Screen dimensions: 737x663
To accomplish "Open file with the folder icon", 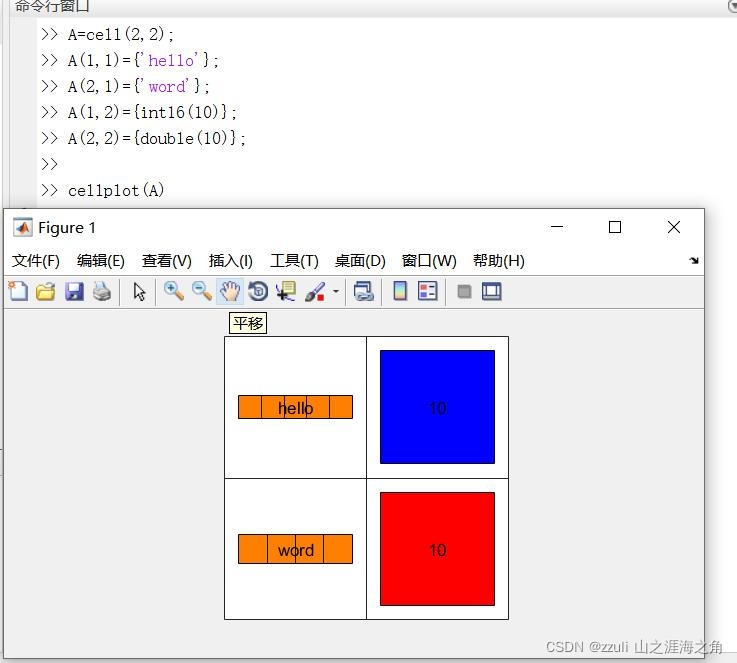I will point(46,291).
